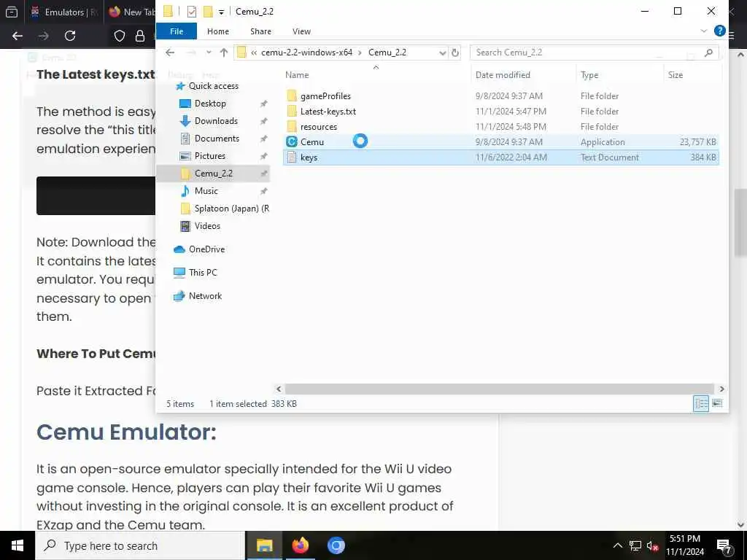Image resolution: width=747 pixels, height=560 pixels.
Task: Click the Properties quick access icon
Action: 192,12
